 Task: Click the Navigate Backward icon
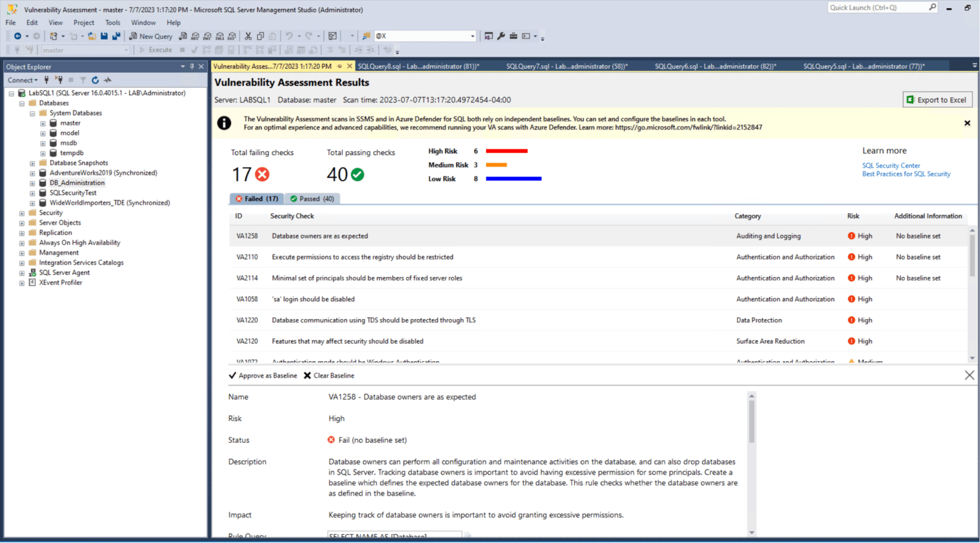click(x=18, y=36)
